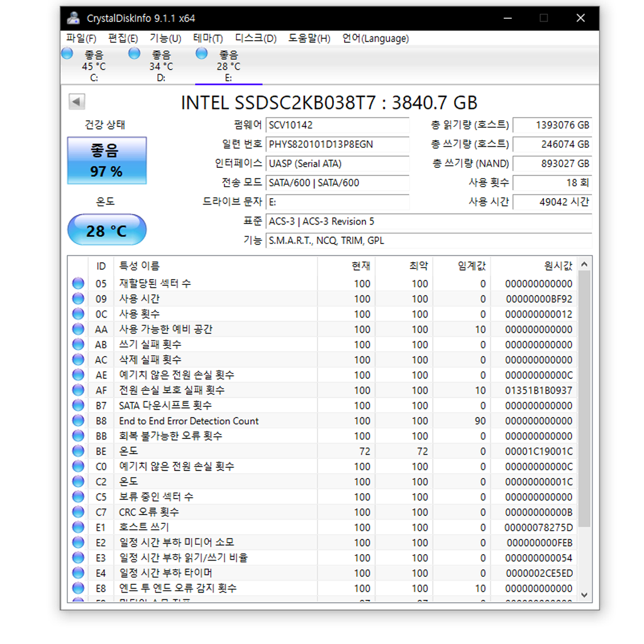Click status orb for attribute BB row
The width and height of the screenshot is (644, 644).
coord(78,436)
